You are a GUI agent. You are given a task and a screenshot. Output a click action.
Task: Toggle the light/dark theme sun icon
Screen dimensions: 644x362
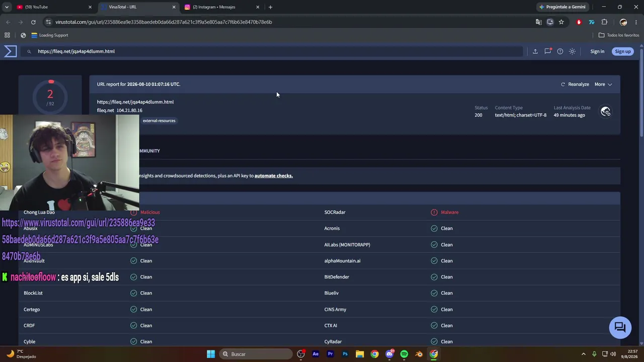(x=572, y=51)
